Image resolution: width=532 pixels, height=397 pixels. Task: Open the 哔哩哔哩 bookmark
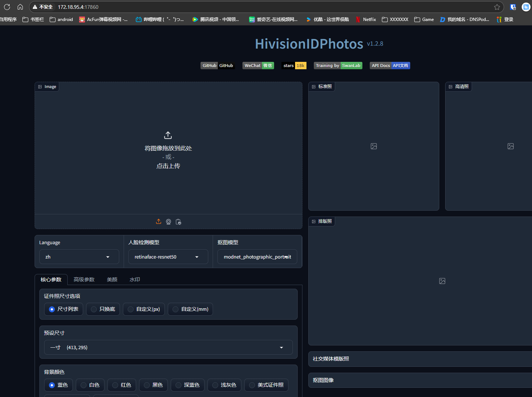pos(160,20)
